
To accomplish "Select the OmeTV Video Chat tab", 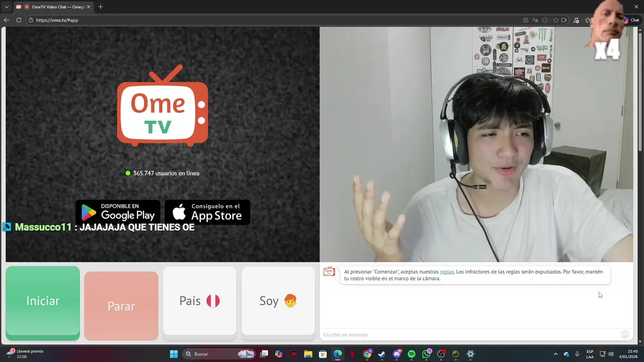I will point(53,7).
